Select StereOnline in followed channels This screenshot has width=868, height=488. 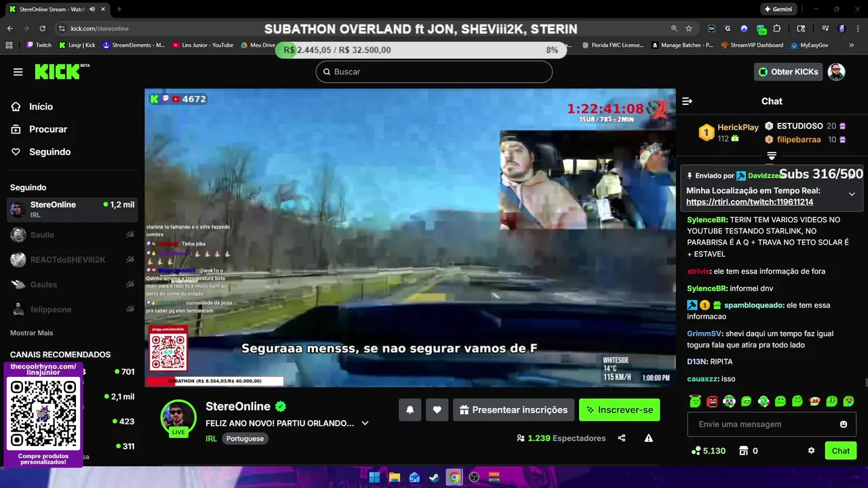pos(72,209)
